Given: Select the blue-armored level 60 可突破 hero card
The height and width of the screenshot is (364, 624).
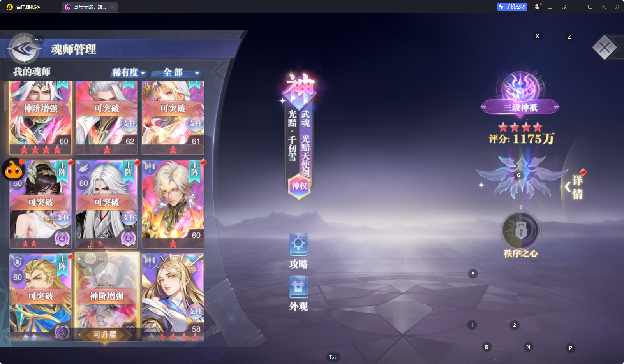Looking at the screenshot, I should pyautogui.click(x=41, y=297).
